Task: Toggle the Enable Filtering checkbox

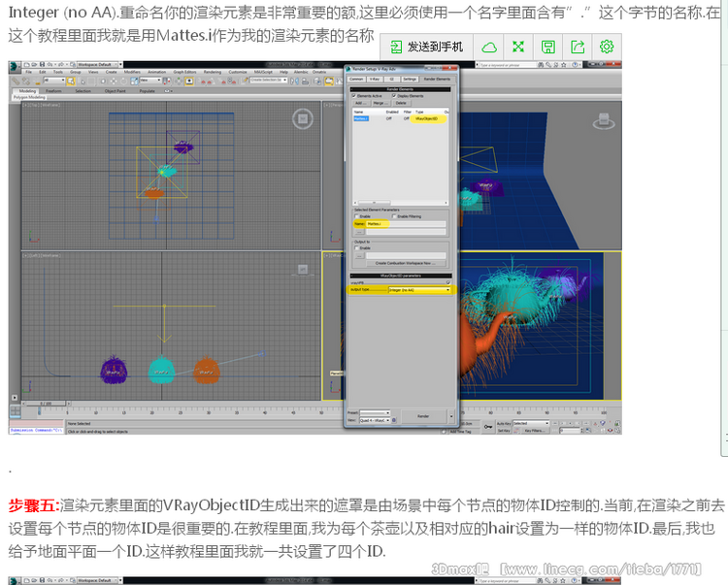Action: [394, 216]
